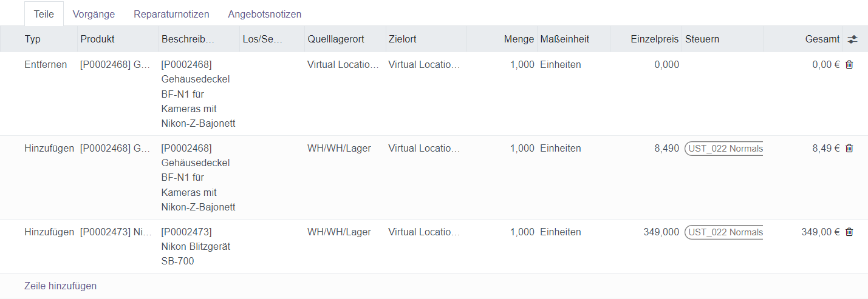868x299 pixels.
Task: Click Quelllagerort WH/WH/Lager in Blitzgerät row
Action: pos(339,232)
